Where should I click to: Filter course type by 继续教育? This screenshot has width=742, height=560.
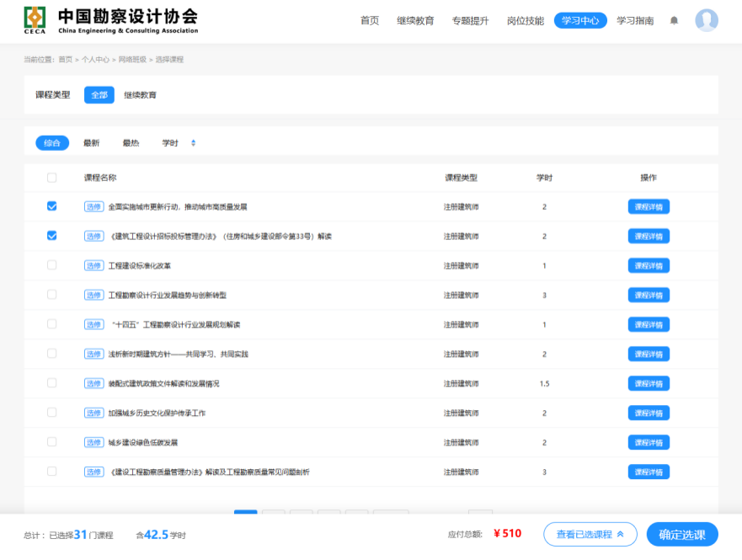pyautogui.click(x=140, y=95)
